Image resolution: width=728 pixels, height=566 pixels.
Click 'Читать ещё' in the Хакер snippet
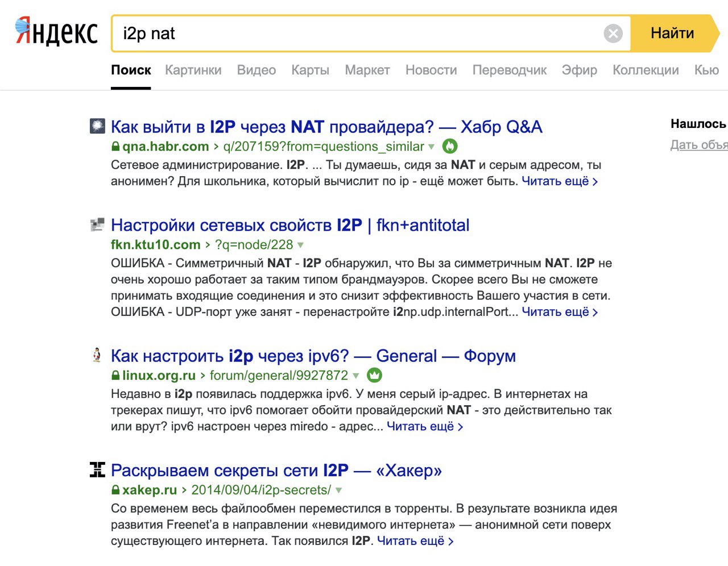point(415,541)
